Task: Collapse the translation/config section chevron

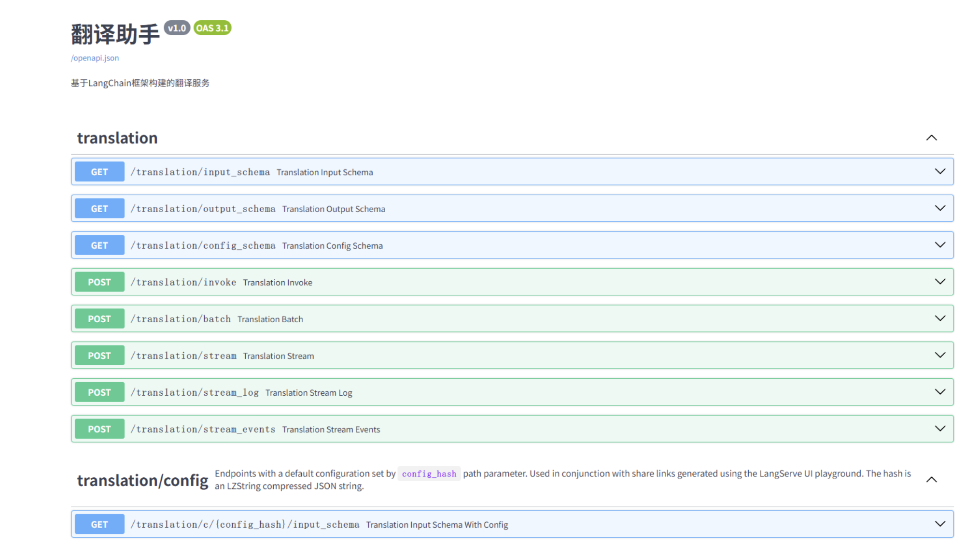Action: [x=931, y=480]
